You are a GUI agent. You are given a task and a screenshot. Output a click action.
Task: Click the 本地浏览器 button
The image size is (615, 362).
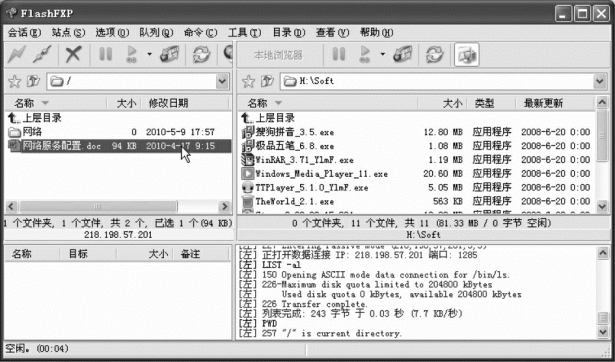[x=278, y=55]
